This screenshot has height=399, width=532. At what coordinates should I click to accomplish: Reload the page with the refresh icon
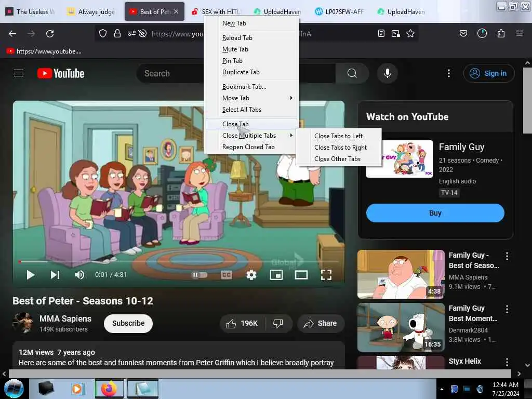point(50,34)
